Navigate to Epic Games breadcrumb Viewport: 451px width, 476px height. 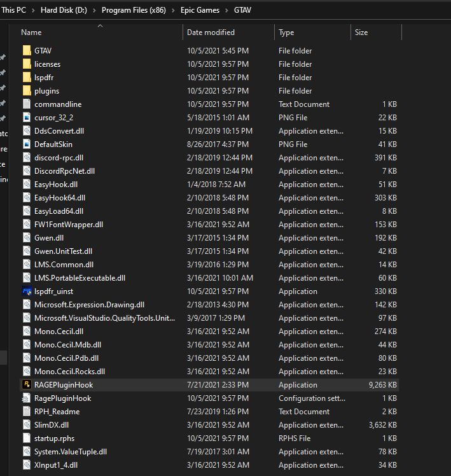(x=200, y=10)
